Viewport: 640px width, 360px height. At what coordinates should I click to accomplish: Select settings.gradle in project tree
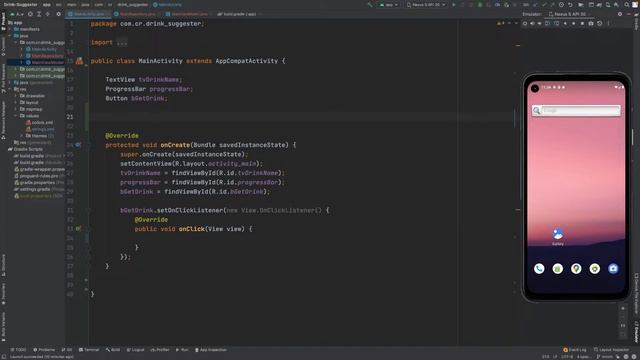coord(39,189)
